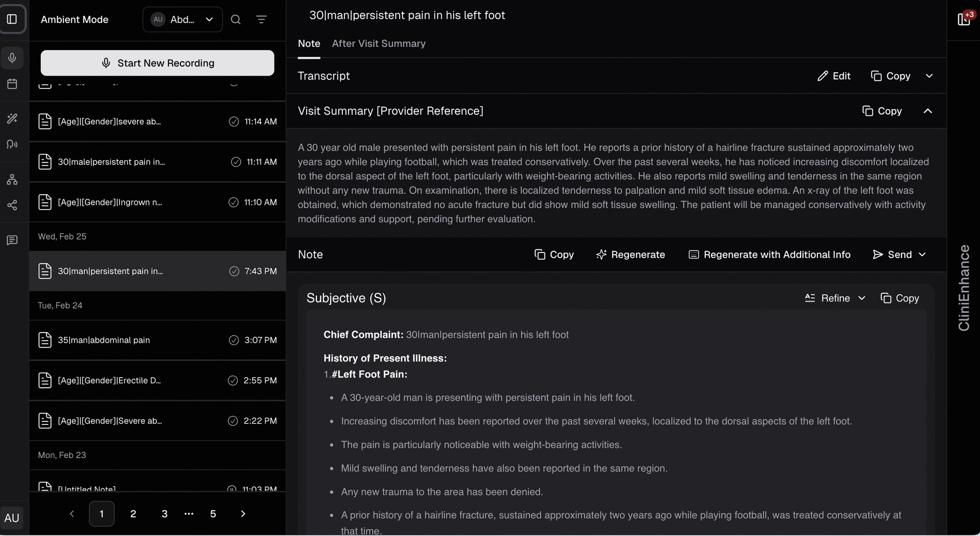Click the pagination ellipsis
Screen dimensions: 980x536
[189, 514]
